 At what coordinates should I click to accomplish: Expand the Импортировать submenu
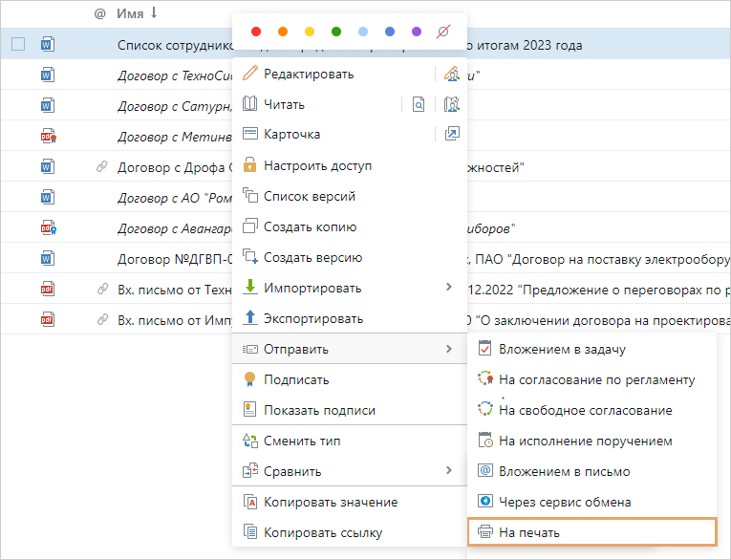coord(448,288)
